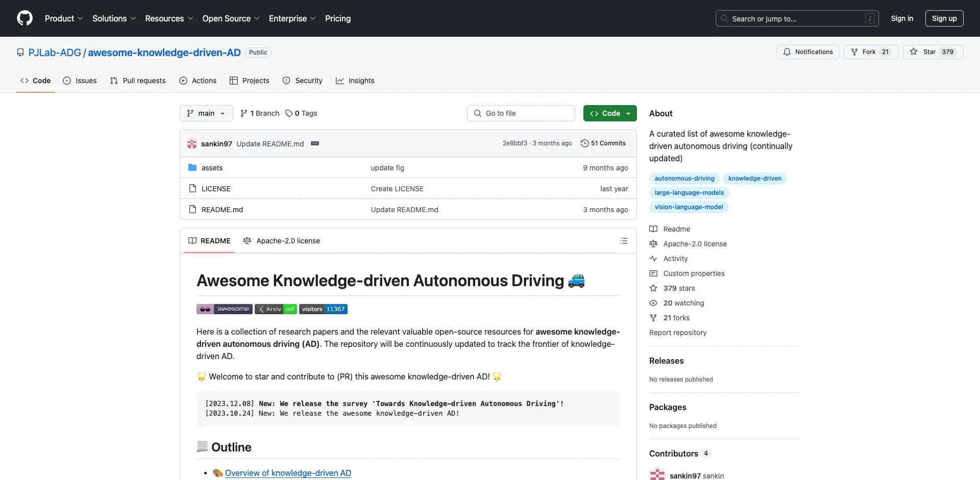Viewport: 980px width, 480px height.
Task: Switch to the Security tab
Action: pyautogui.click(x=303, y=81)
